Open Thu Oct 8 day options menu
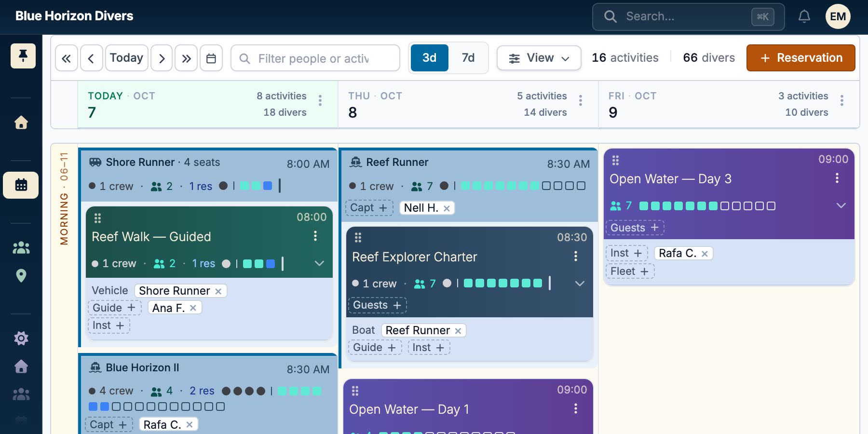This screenshot has height=434, width=868. tap(581, 100)
